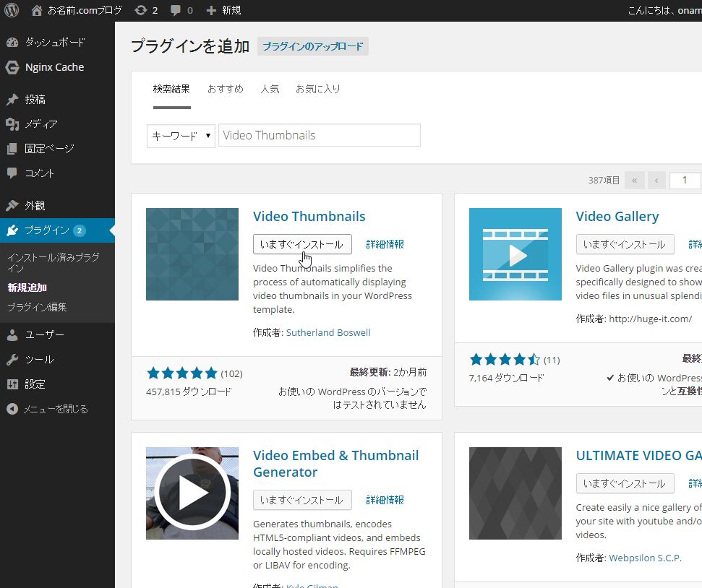This screenshot has height=588, width=702.
Task: Select 新規追加 submenu item
Action: coord(27,287)
